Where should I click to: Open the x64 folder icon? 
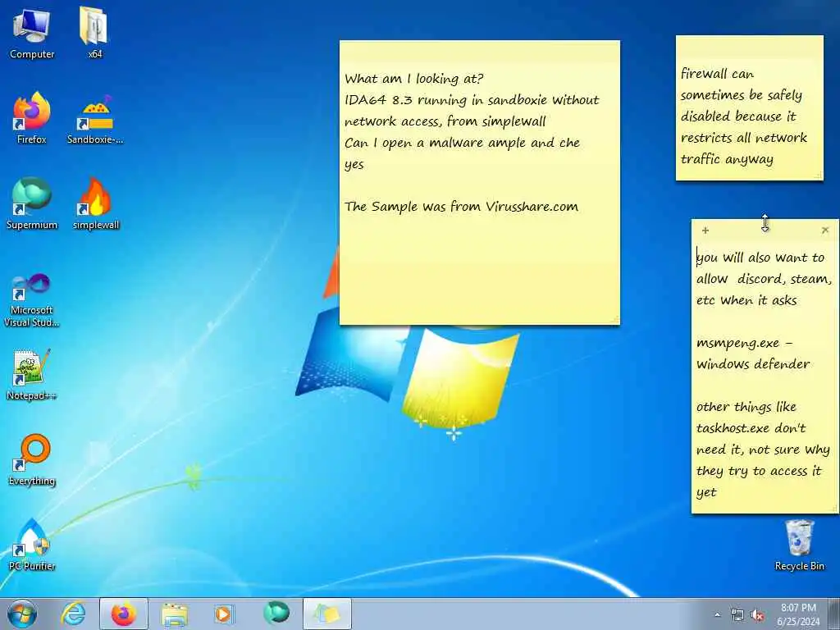pos(94,33)
